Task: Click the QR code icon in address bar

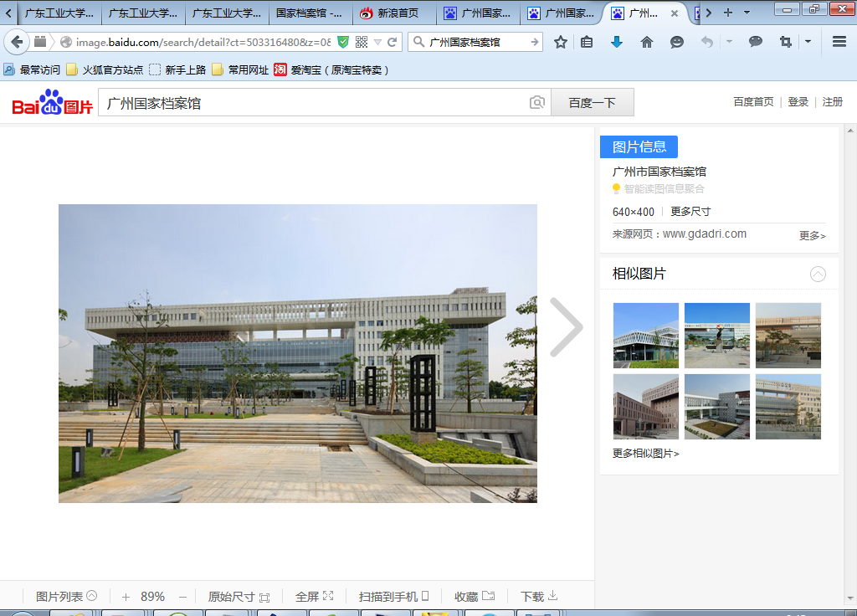Action: [x=362, y=42]
